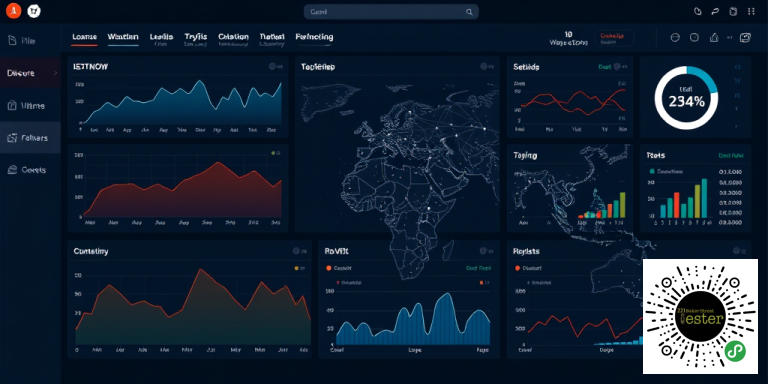Viewport: 768px width, 384px height.
Task: Click the tallest teal bar in Tiets chart
Action: [x=704, y=198]
